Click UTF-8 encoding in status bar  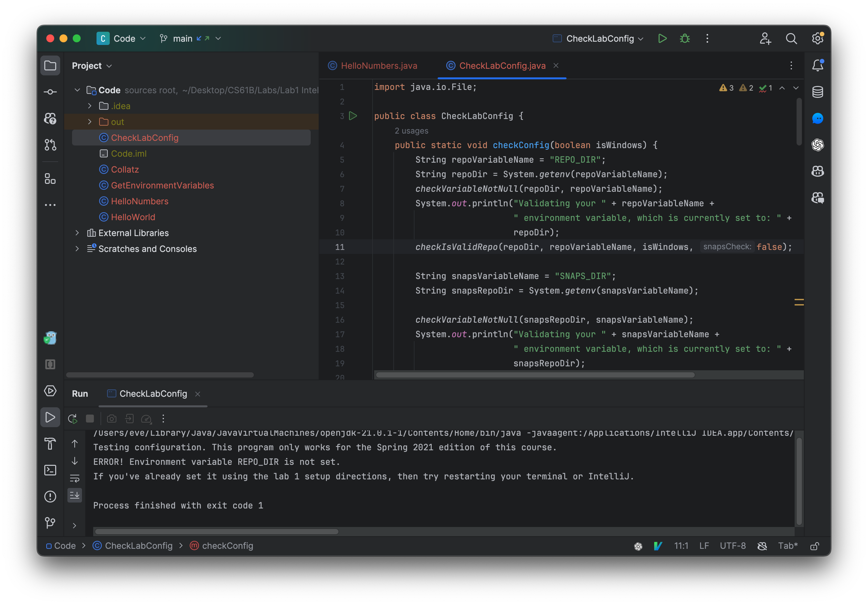click(733, 546)
